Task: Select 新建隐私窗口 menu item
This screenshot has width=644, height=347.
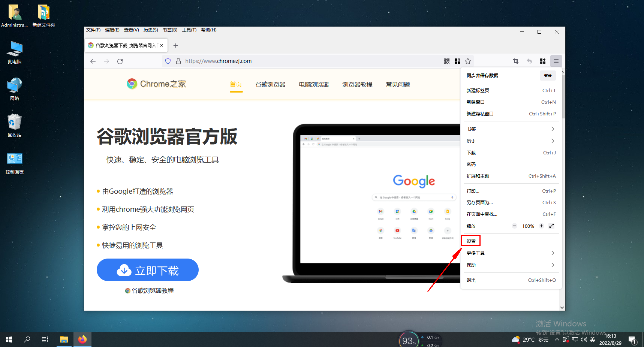Action: (x=511, y=114)
